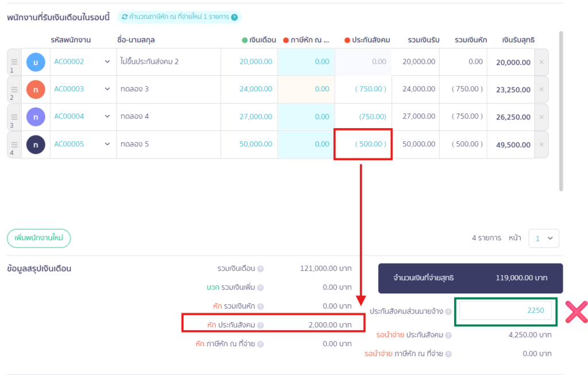
Task: Click withholding tax cell for ทดลอง 3
Action: pos(305,89)
